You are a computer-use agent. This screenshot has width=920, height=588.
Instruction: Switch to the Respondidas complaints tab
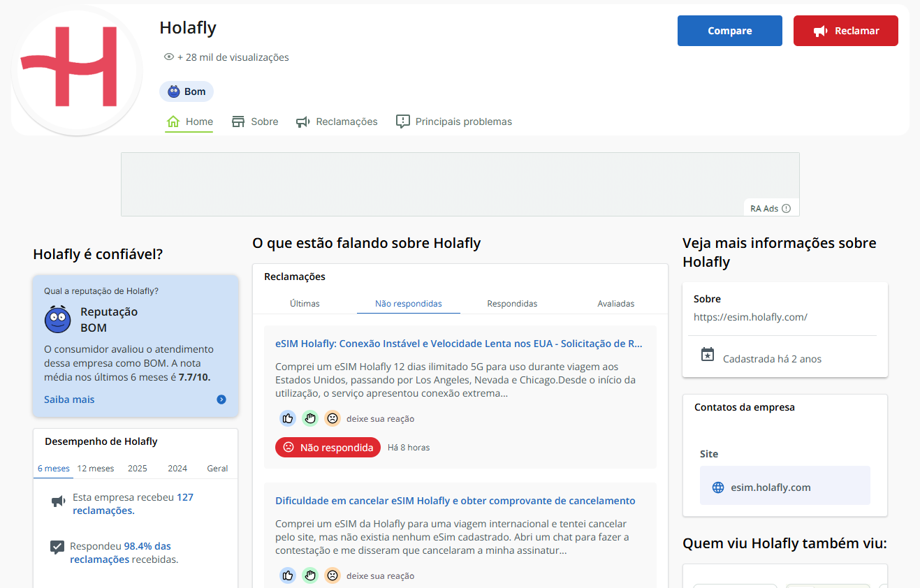[x=512, y=304]
